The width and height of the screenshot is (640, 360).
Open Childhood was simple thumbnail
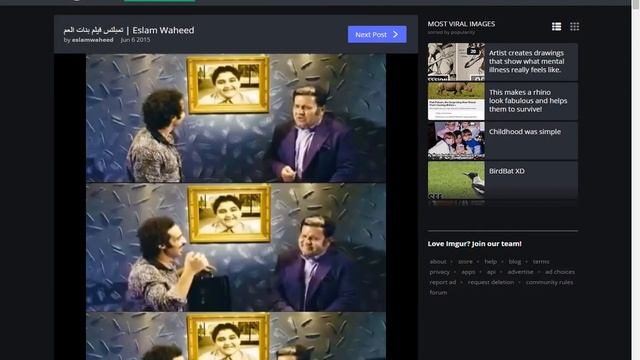[x=456, y=140]
